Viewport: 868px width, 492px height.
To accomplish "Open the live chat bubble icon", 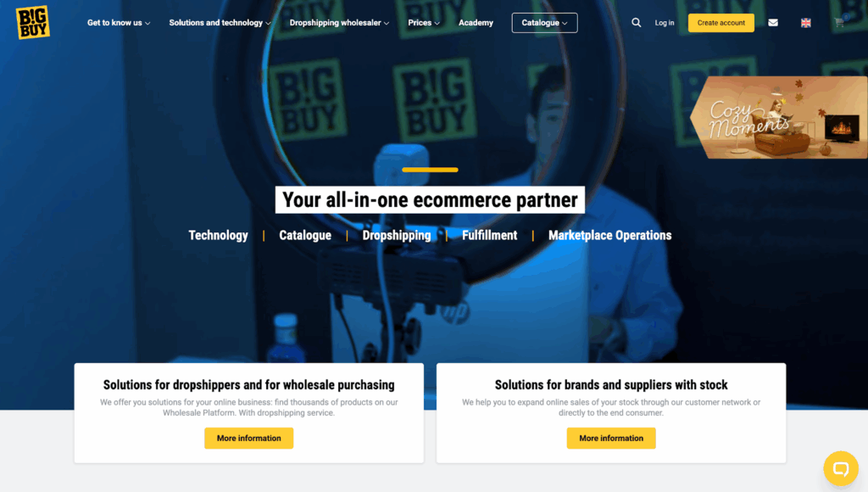I will (x=840, y=469).
